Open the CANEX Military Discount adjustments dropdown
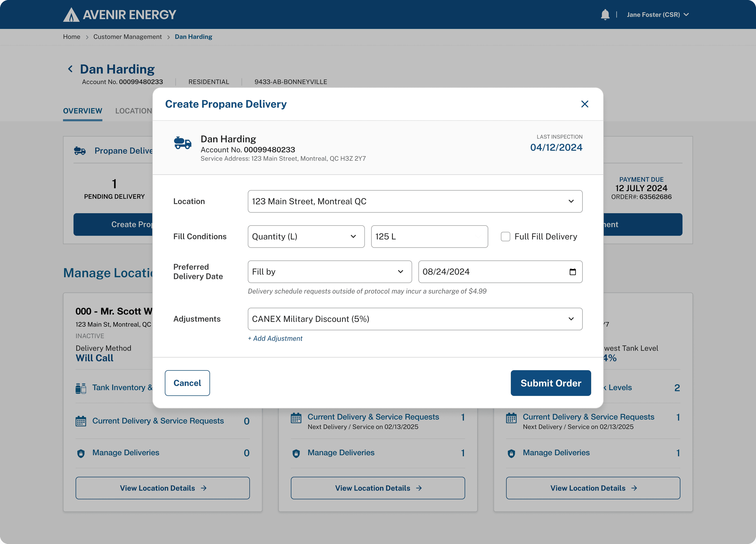 click(x=415, y=319)
